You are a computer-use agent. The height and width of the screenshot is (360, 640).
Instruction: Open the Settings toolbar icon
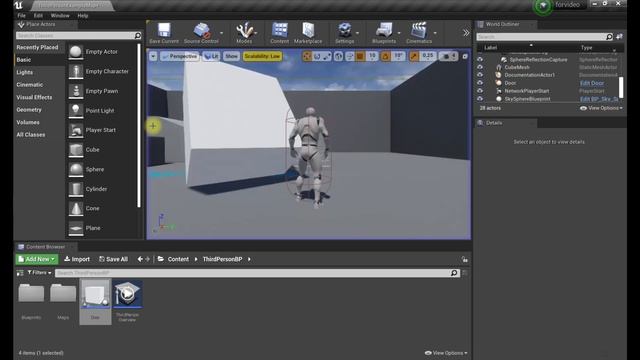(x=344, y=33)
